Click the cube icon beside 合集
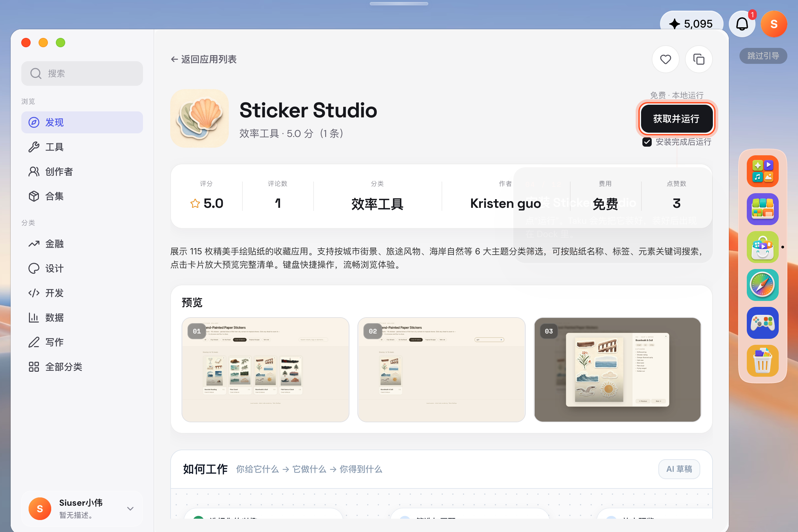Screen dimensions: 798x532 tap(34, 196)
